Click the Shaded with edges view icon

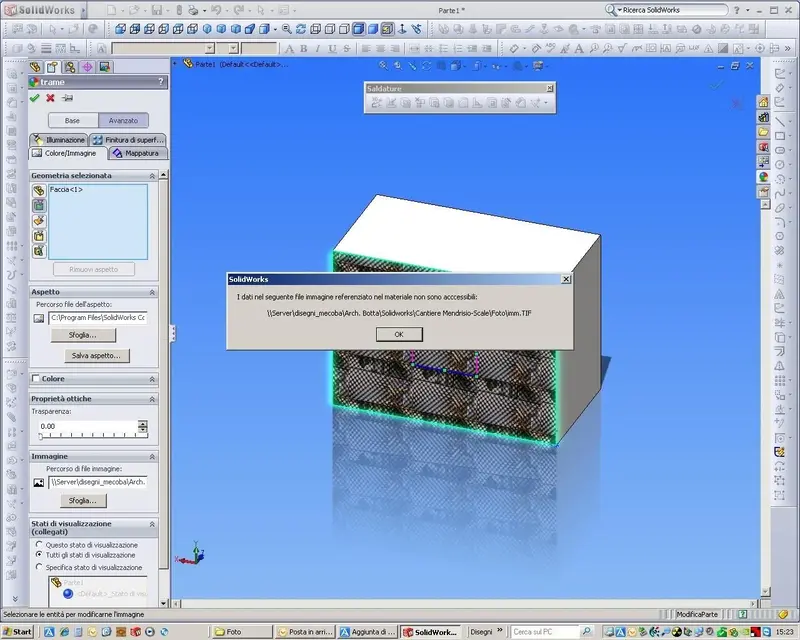(x=359, y=29)
